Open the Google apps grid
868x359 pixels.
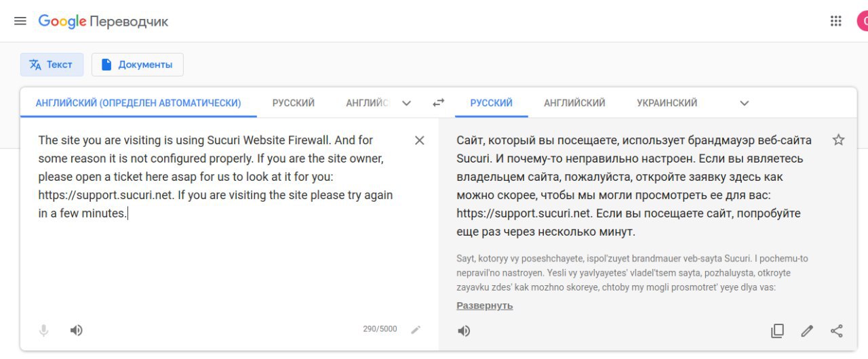(836, 21)
